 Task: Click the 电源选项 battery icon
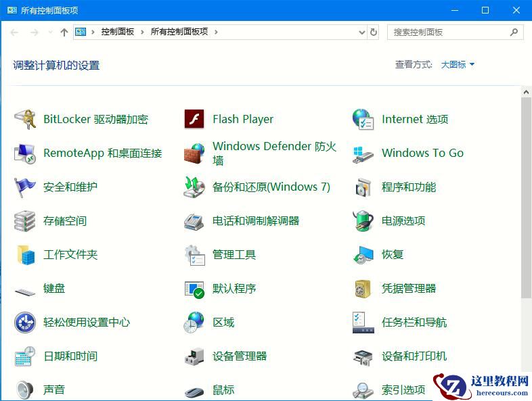click(363, 220)
